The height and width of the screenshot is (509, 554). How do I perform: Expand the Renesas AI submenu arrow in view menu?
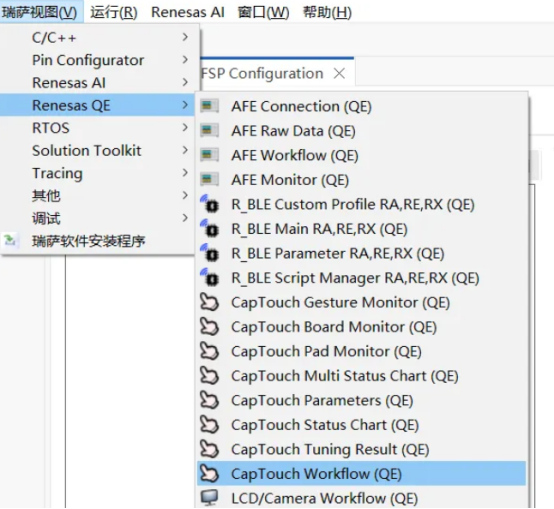pos(185,82)
